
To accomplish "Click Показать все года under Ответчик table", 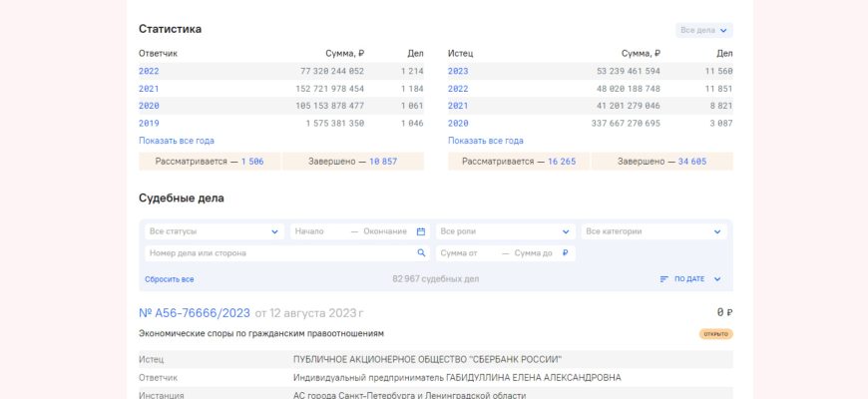I will (177, 141).
